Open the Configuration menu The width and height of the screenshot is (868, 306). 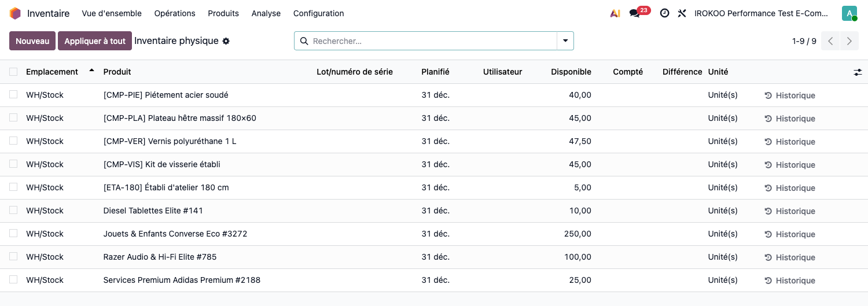pyautogui.click(x=318, y=13)
